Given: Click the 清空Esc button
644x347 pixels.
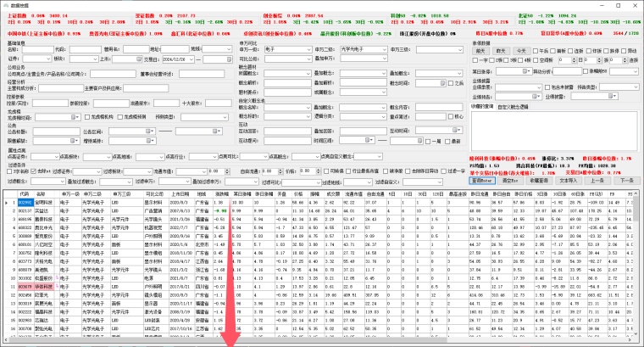Looking at the screenshot, I should pos(510,181).
